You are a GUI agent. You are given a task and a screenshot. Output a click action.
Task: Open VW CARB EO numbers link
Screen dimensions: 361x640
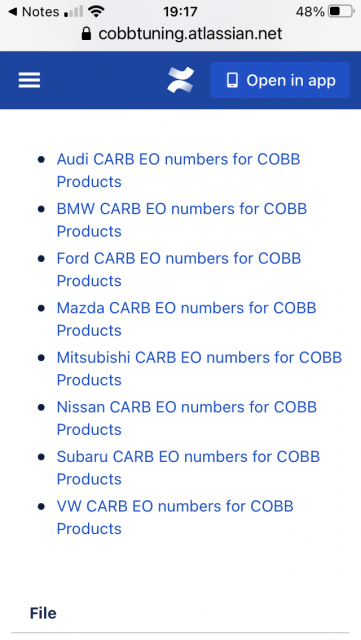tap(175, 517)
